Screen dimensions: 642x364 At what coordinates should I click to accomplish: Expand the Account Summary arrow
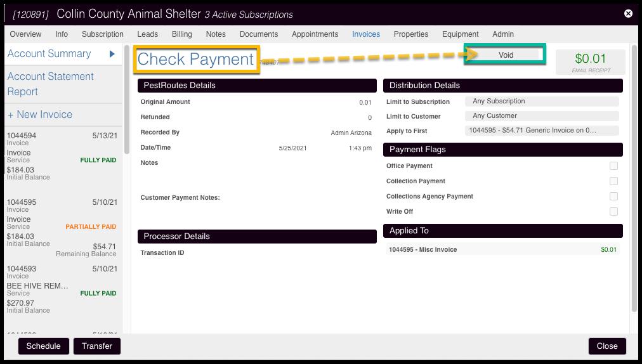[112, 54]
